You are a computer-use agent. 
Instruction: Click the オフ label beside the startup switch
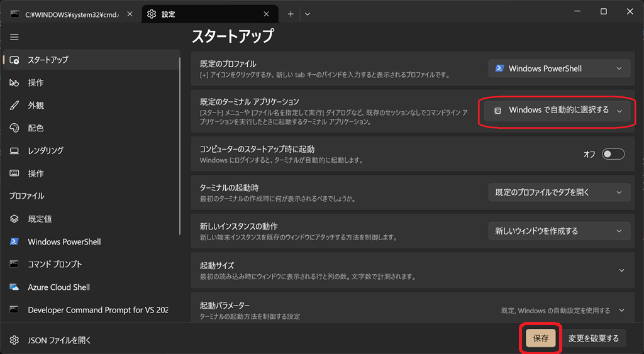[x=589, y=154]
